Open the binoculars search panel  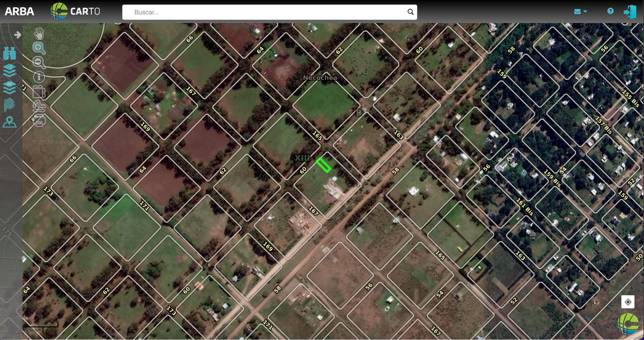pyautogui.click(x=10, y=53)
